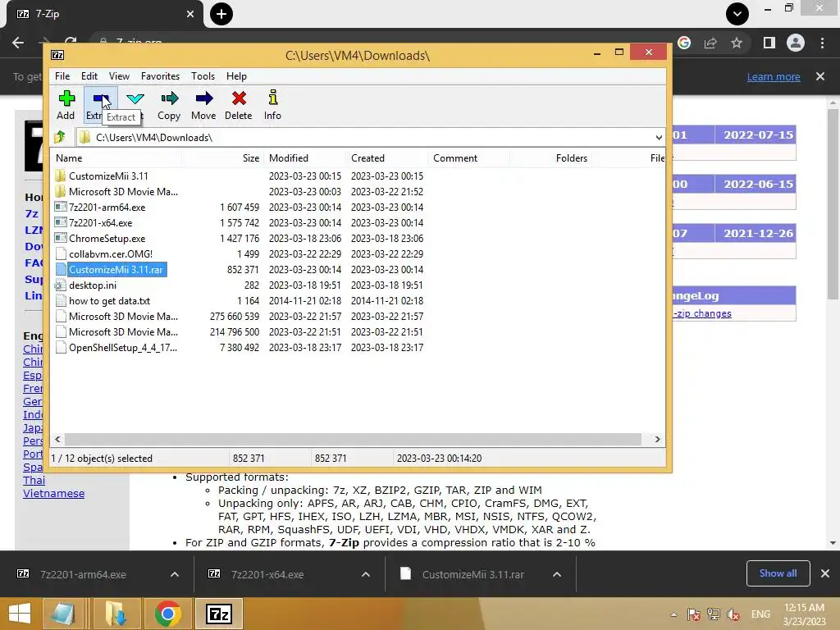This screenshot has height=630, width=840.
Task: Expand options for the 7z2201-arm64.exe download
Action: point(175,574)
